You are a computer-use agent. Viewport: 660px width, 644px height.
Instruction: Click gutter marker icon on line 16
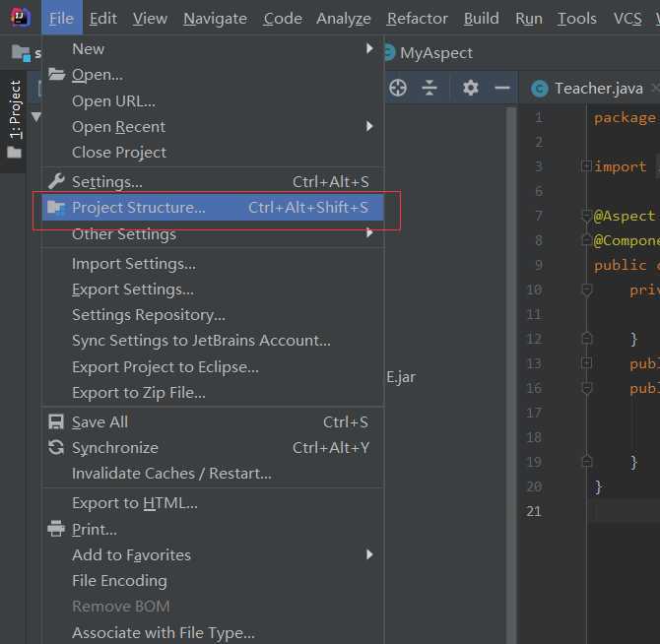[x=586, y=388]
